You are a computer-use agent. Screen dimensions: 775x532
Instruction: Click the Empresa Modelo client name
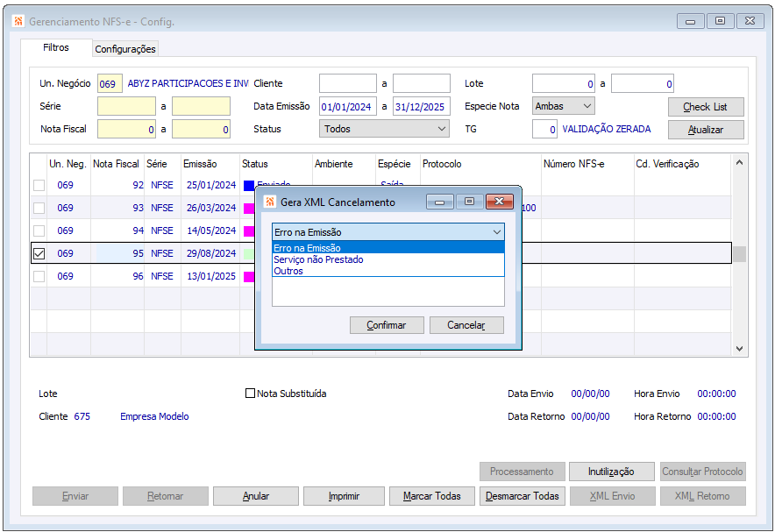pos(154,416)
